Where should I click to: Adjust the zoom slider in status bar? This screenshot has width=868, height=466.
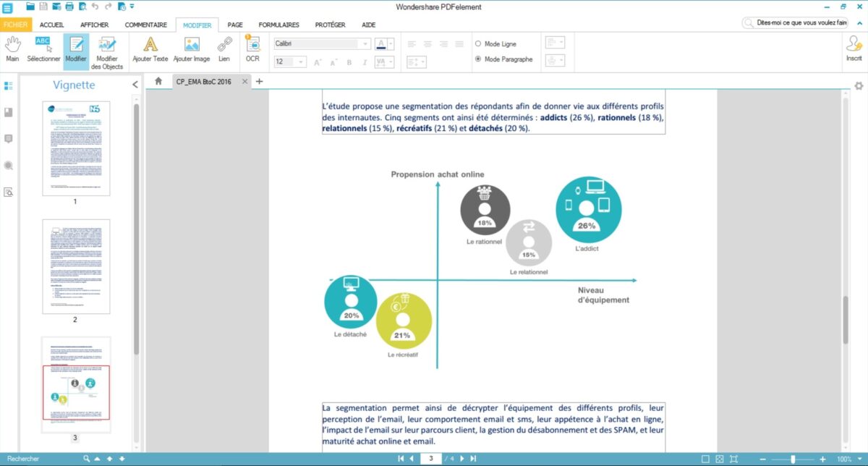793,459
